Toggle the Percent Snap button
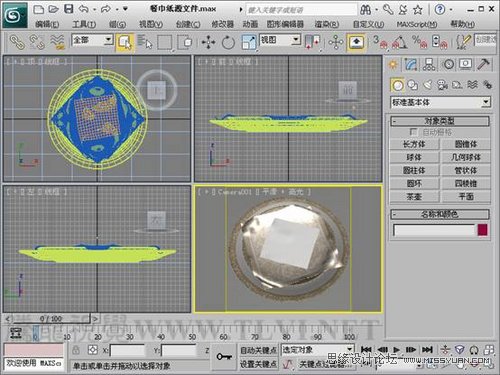This screenshot has width=500, height=375. coord(419,42)
